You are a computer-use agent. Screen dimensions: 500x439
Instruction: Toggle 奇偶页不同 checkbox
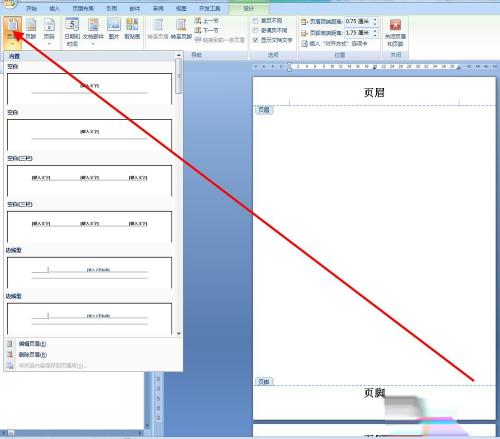coord(256,31)
